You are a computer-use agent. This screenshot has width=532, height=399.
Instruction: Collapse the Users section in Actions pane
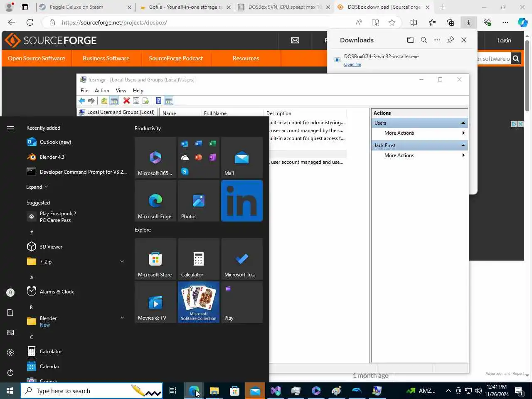point(463,123)
